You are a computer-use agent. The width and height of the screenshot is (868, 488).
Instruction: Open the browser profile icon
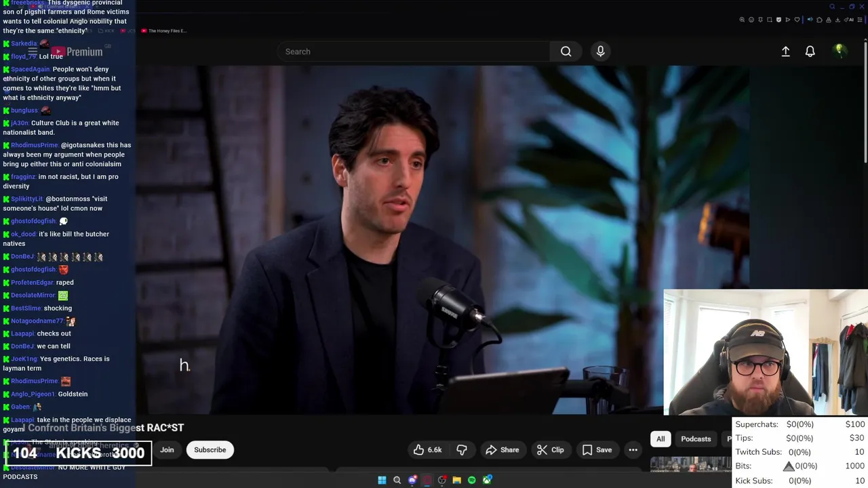click(829, 20)
